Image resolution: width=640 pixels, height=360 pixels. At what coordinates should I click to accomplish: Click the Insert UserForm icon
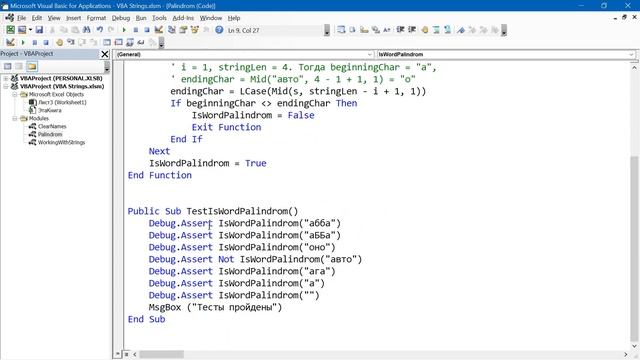[22, 30]
